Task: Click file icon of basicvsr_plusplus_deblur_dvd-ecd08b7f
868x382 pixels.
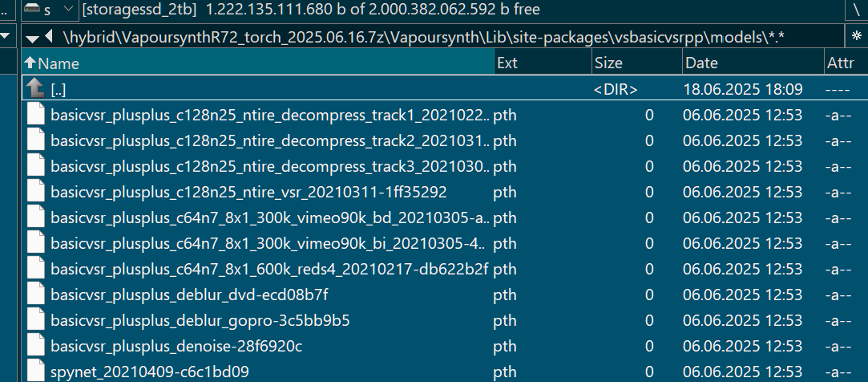Action: click(x=36, y=295)
